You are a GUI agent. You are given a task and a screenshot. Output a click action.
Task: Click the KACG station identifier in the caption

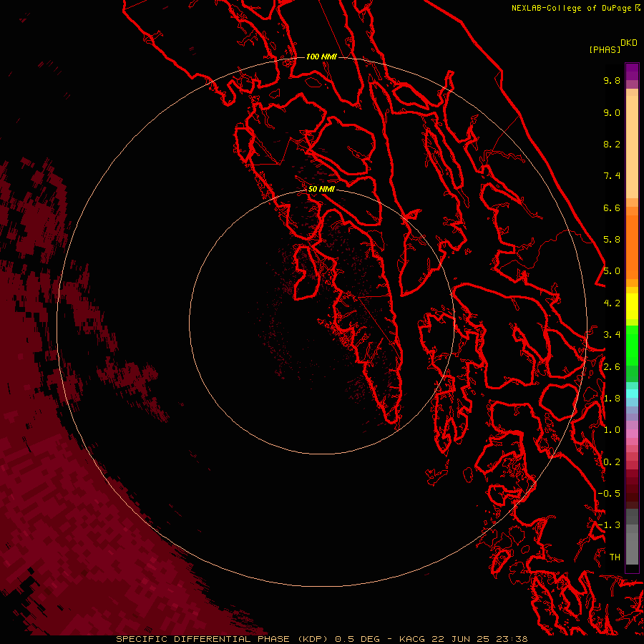click(x=411, y=639)
